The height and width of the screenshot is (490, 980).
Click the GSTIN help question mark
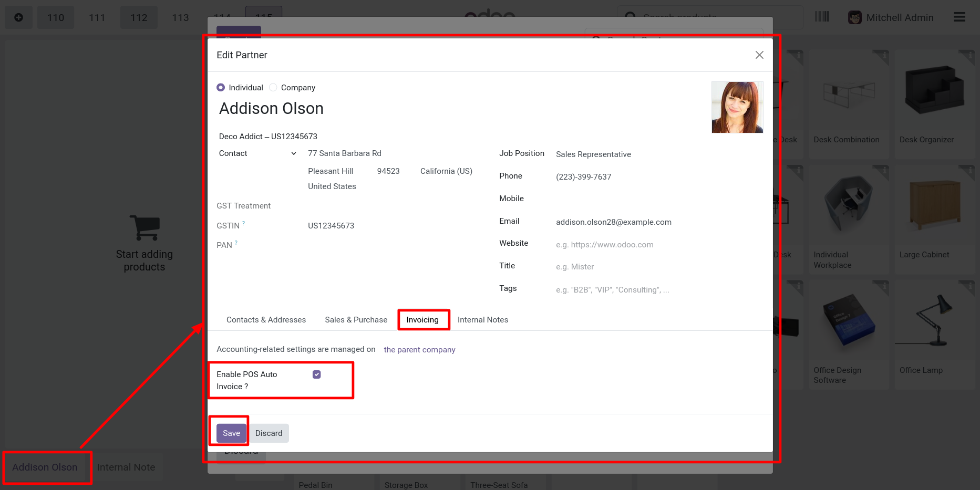(x=244, y=223)
